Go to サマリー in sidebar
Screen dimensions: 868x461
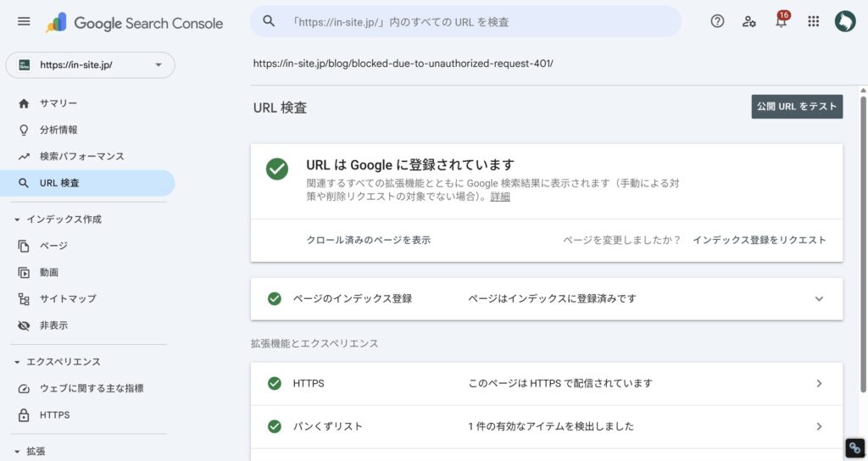(x=58, y=103)
